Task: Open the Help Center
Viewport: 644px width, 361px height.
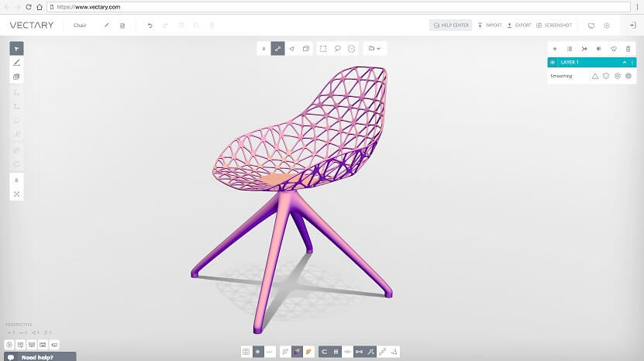Action: coord(450,25)
